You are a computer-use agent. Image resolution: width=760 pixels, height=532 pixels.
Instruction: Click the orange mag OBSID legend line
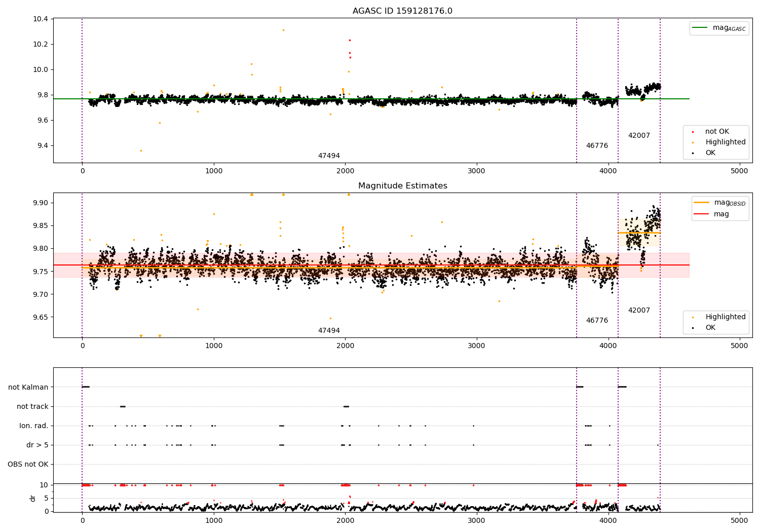(702, 203)
